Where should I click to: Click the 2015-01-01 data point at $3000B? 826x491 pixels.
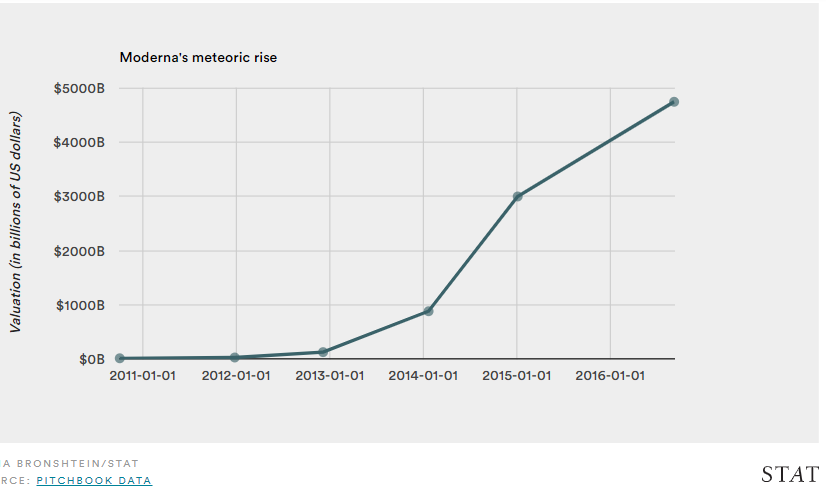point(517,197)
